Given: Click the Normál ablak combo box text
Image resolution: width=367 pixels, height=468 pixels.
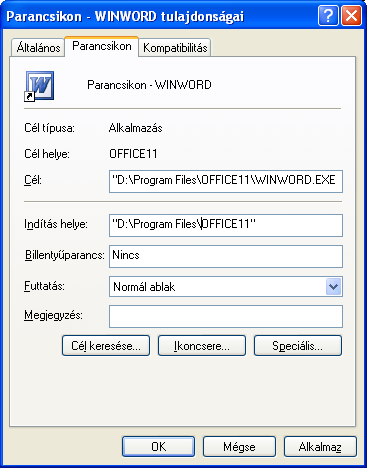Looking at the screenshot, I should pyautogui.click(x=144, y=287).
